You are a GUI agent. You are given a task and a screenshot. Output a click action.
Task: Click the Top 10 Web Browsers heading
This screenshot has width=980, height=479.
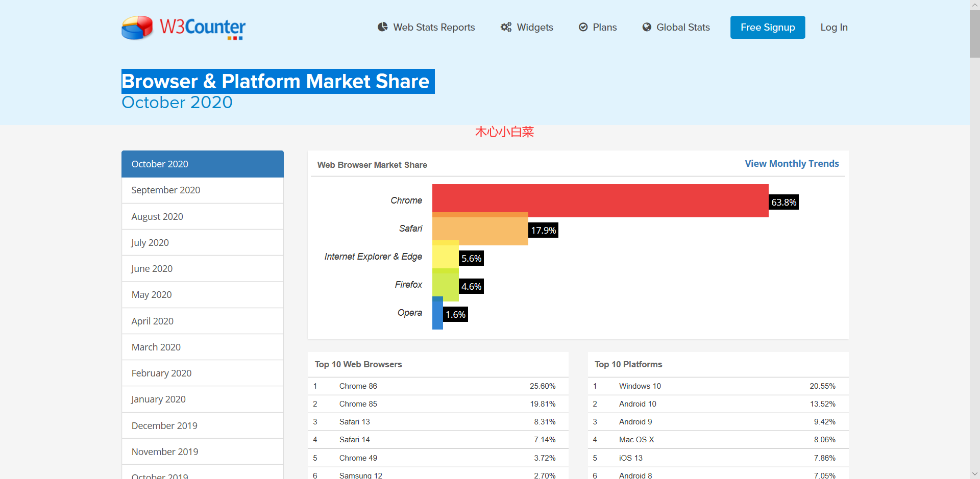(358, 364)
